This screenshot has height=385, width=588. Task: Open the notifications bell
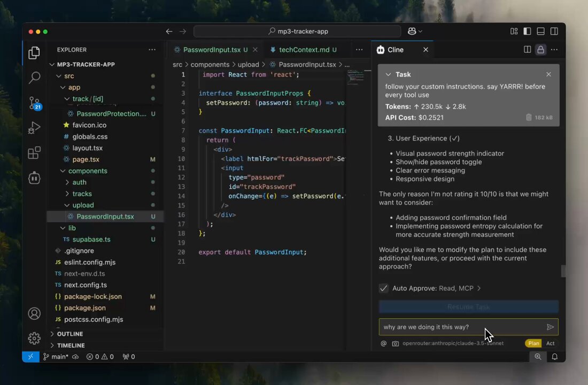pos(555,357)
